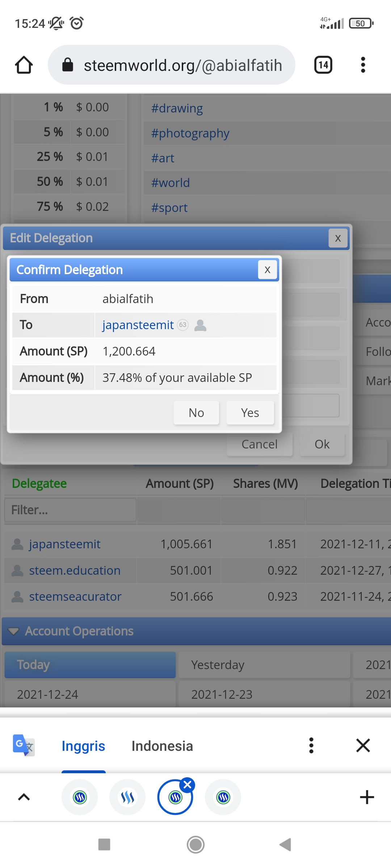Select the 75 % vote value row

tap(69, 207)
